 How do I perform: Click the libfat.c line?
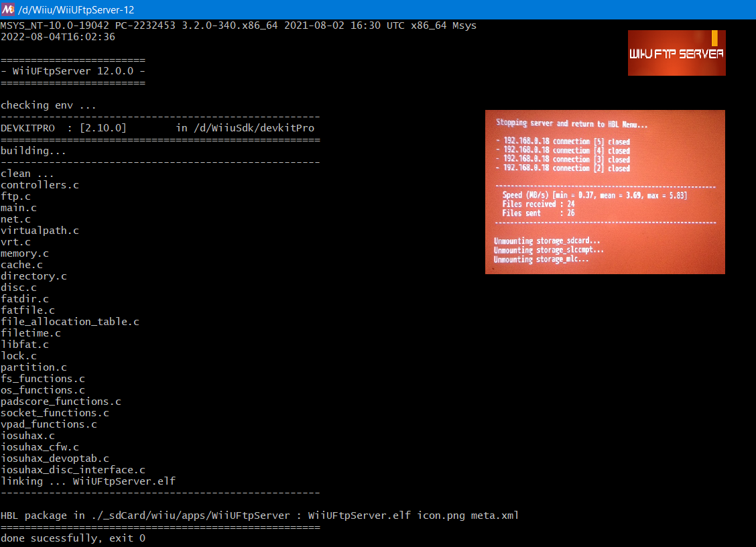tap(25, 345)
